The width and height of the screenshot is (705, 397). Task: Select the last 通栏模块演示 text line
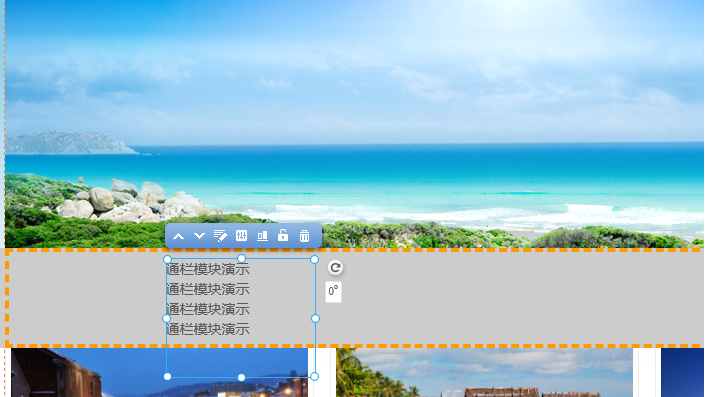coord(208,329)
